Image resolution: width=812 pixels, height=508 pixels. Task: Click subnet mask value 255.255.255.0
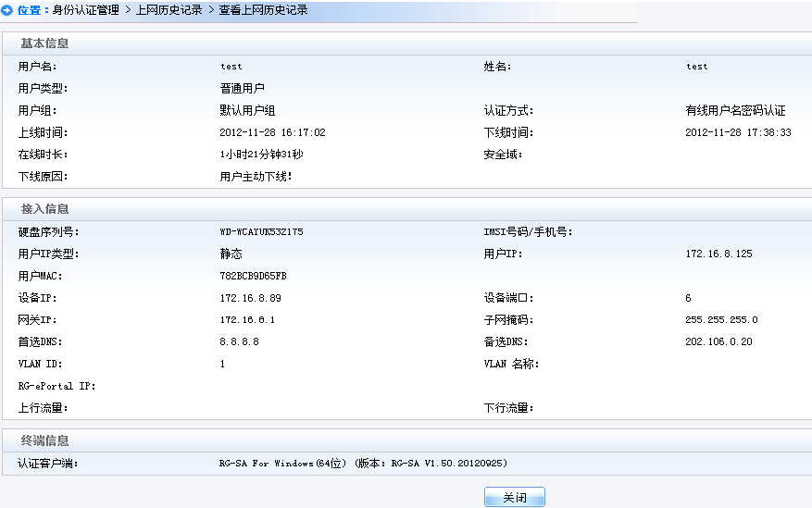pos(721,320)
